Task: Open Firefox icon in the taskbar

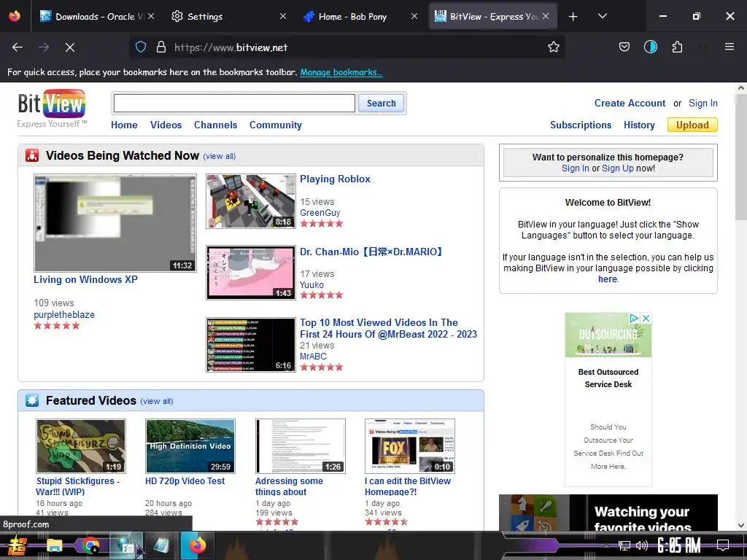Action: click(x=197, y=545)
